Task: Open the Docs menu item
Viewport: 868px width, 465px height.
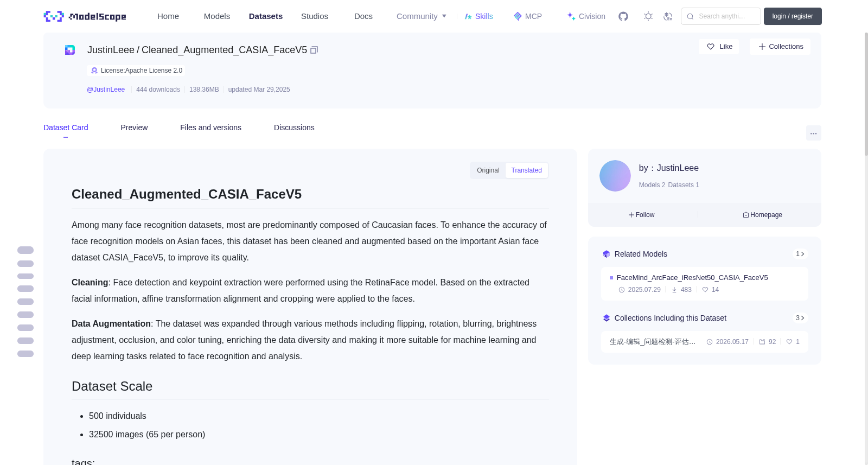Action: click(363, 16)
